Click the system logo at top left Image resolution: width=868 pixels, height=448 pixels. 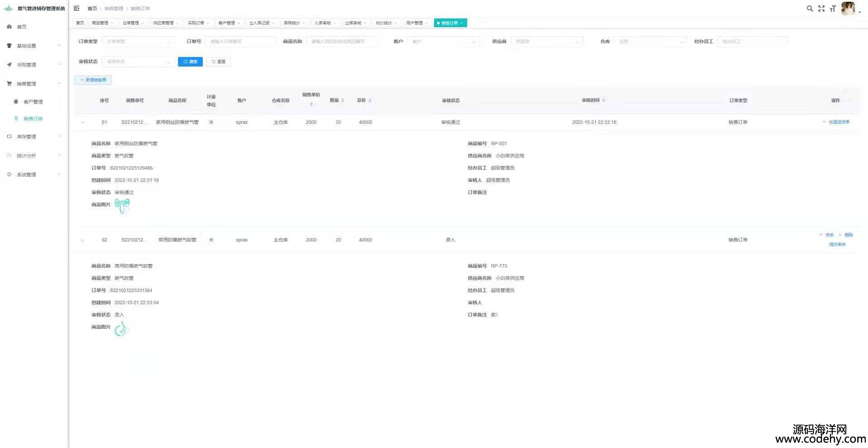pyautogui.click(x=8, y=8)
